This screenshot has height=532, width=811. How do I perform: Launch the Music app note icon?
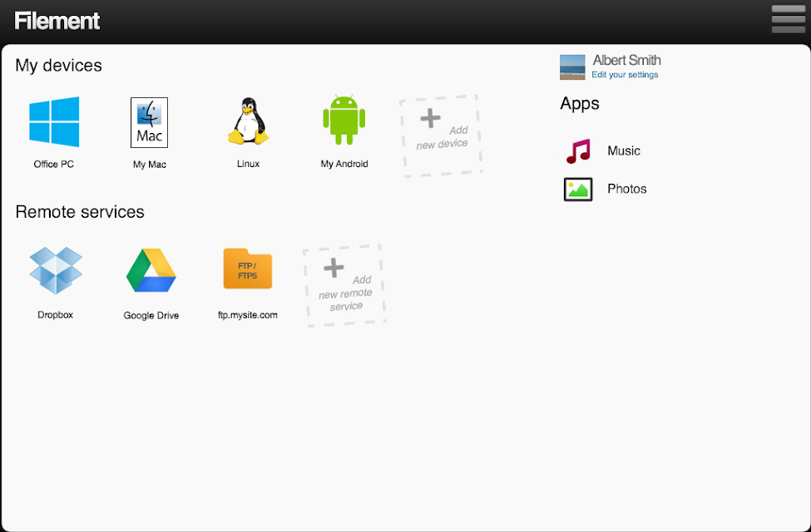(x=578, y=151)
